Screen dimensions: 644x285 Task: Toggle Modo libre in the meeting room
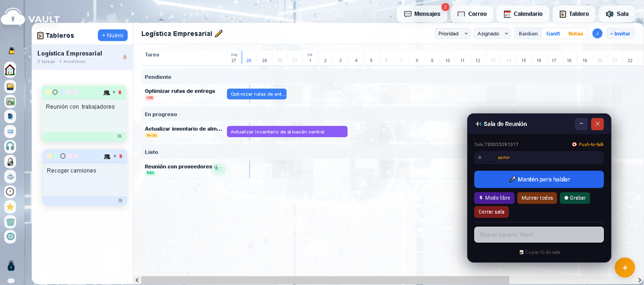[x=494, y=198]
